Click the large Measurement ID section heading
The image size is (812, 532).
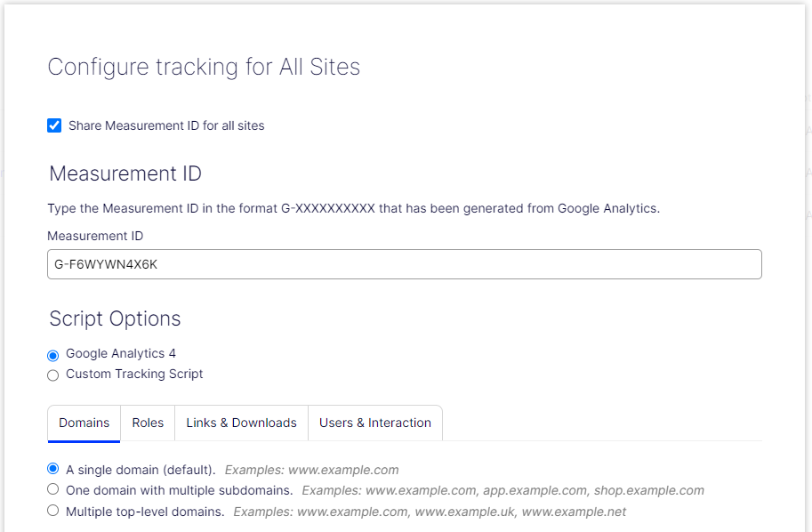click(125, 173)
